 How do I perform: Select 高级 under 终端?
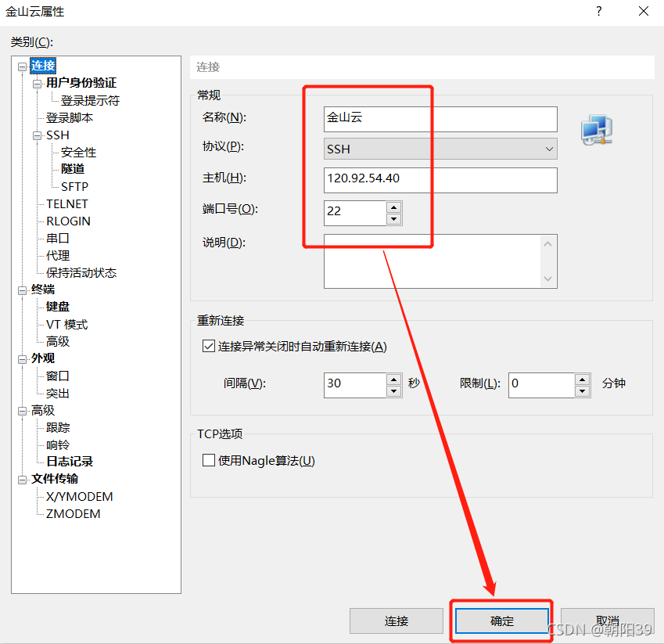click(x=58, y=341)
